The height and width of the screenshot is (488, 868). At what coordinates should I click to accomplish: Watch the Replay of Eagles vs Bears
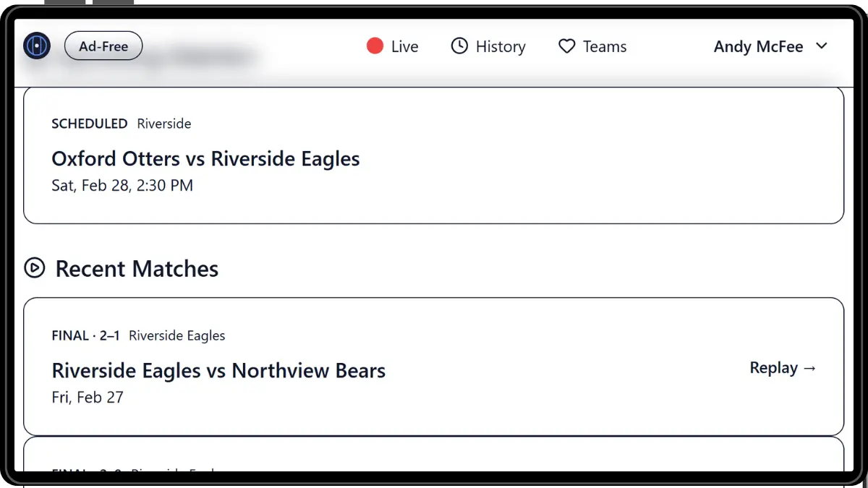pos(773,368)
